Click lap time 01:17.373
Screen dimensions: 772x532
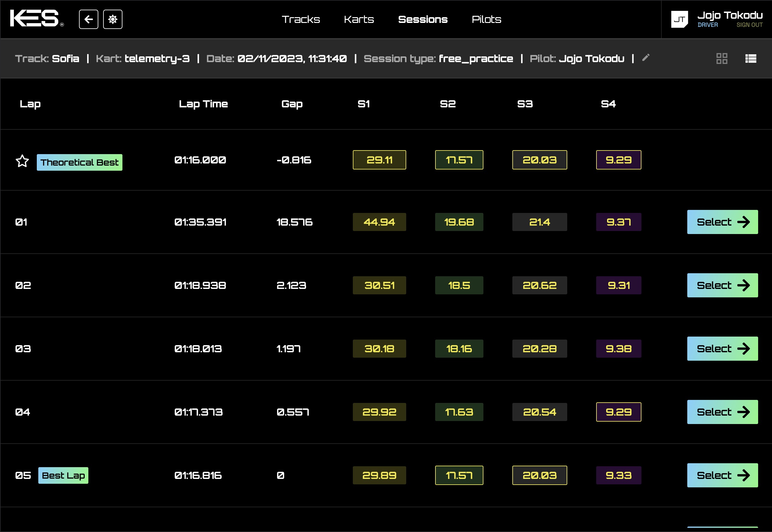pos(198,412)
